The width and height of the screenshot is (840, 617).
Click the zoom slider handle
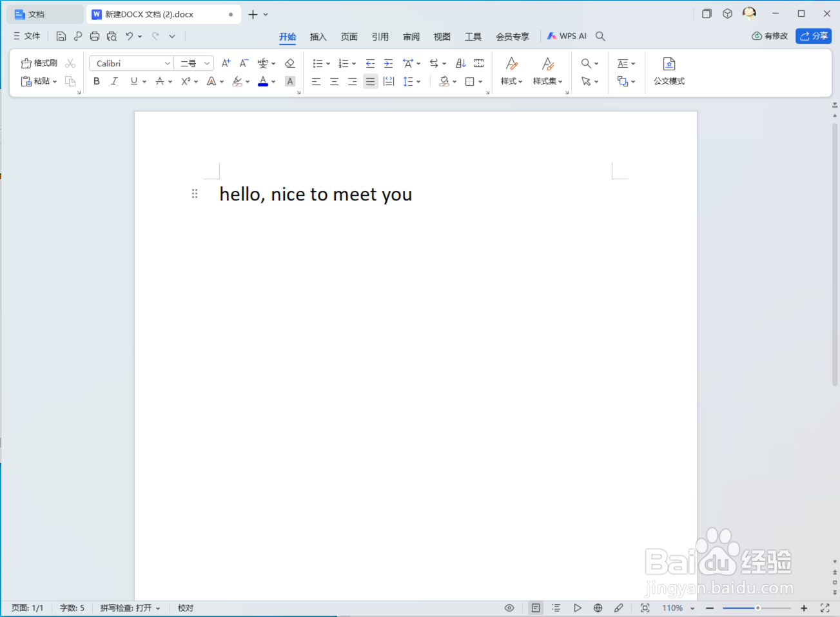click(758, 608)
